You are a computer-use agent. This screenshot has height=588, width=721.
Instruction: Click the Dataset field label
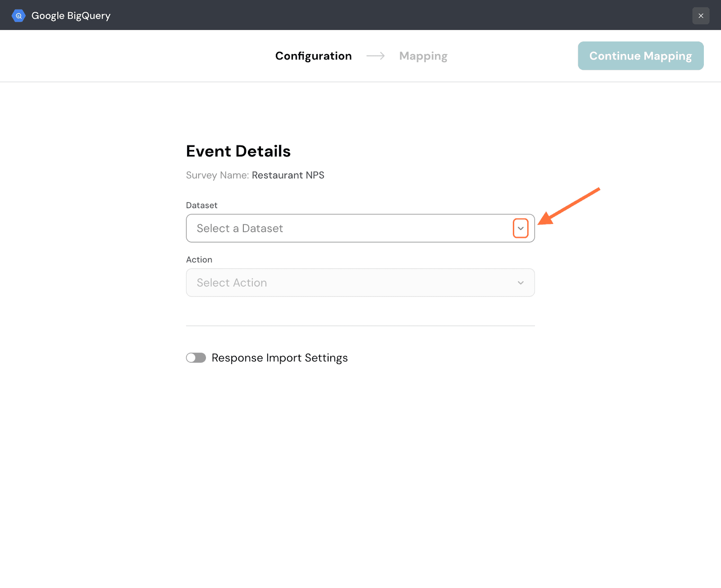(x=201, y=205)
